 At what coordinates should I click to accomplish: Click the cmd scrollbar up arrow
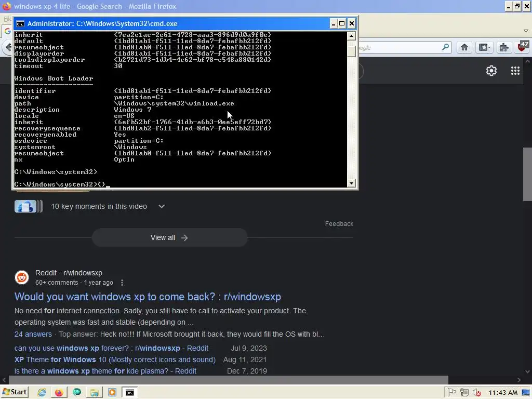[351, 36]
